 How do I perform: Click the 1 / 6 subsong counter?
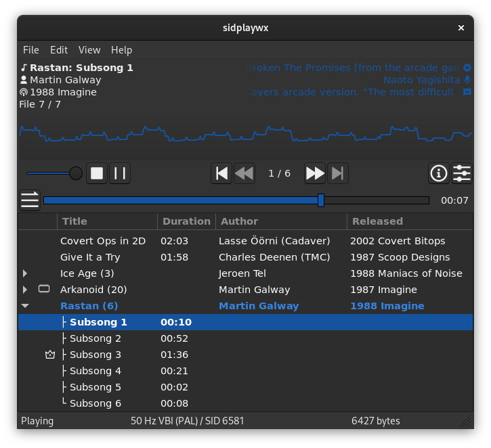[279, 173]
